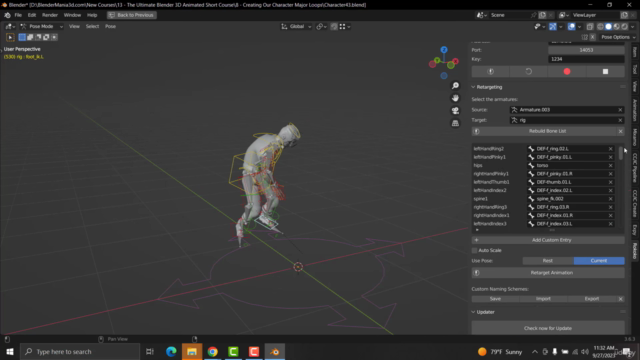
Task: Click Check now for Update button
Action: pos(548,329)
